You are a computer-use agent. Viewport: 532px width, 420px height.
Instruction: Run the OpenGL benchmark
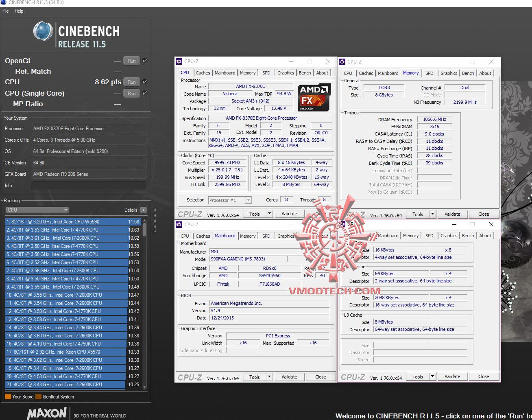[x=131, y=61]
